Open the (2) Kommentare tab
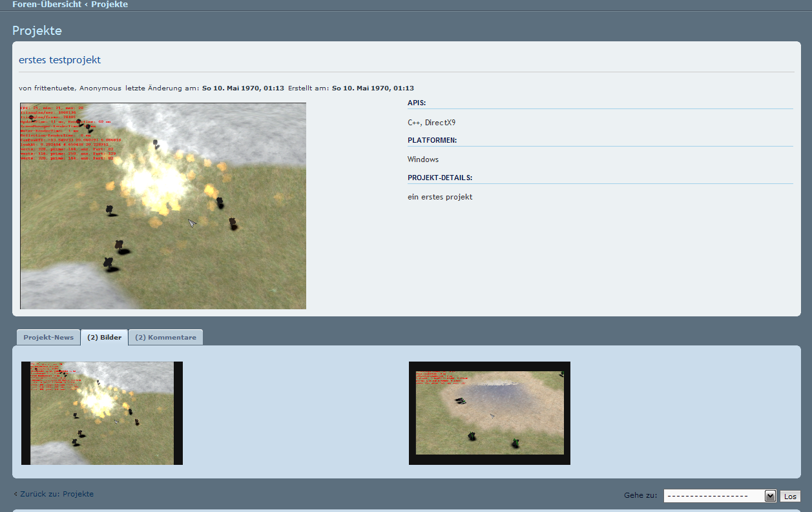Viewport: 812px width, 512px height. tap(165, 338)
